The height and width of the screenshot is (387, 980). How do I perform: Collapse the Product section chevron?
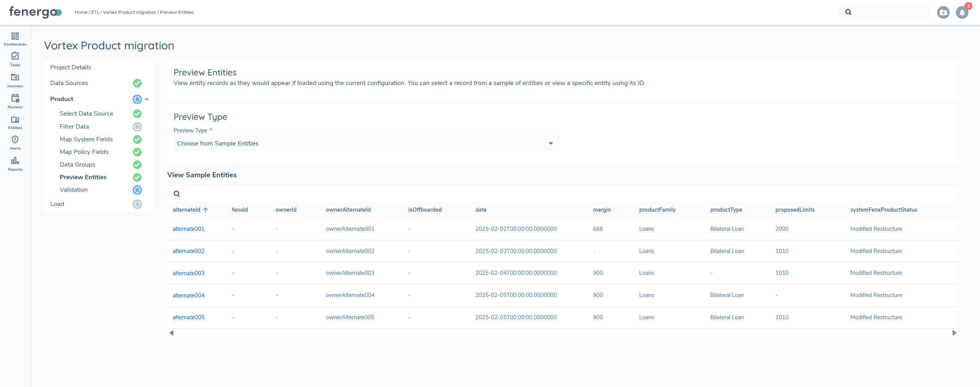(x=147, y=99)
